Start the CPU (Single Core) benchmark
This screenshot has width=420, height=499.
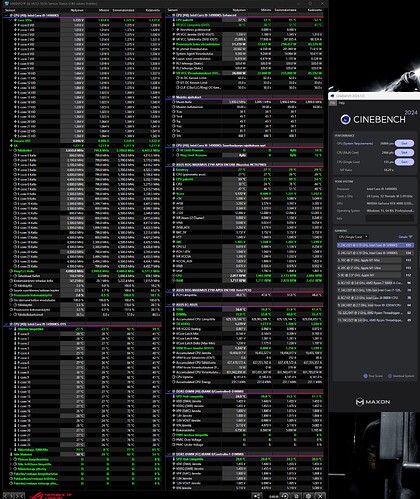point(404,162)
